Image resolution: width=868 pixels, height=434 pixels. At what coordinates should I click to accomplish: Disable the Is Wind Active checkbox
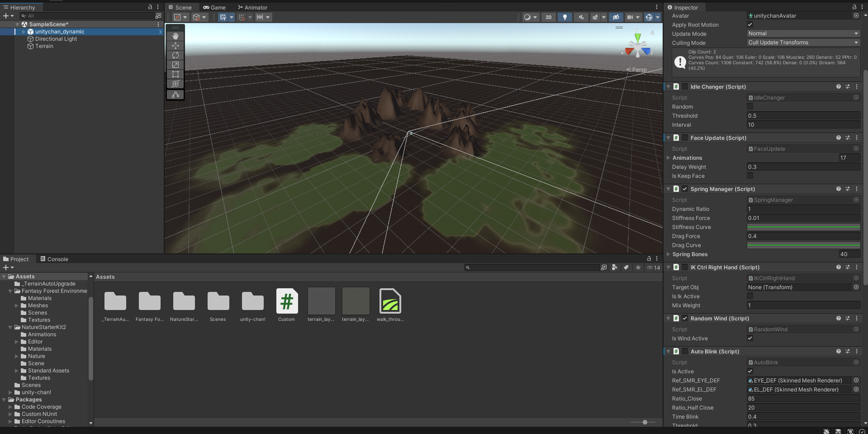tap(750, 339)
